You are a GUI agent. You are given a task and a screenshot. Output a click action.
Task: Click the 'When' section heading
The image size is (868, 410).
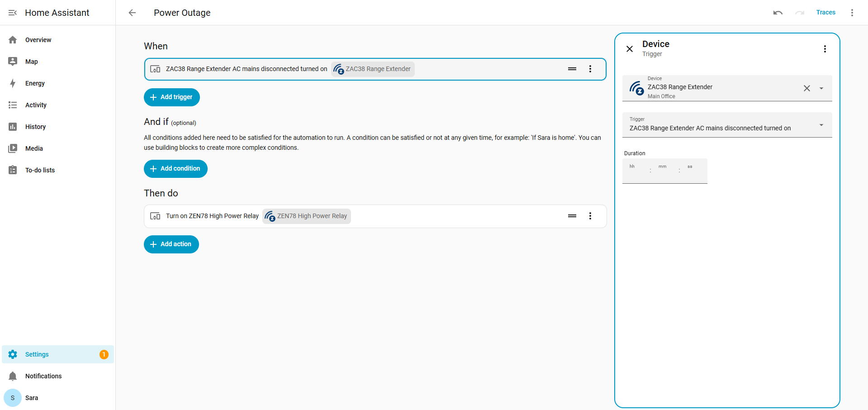pyautogui.click(x=156, y=46)
